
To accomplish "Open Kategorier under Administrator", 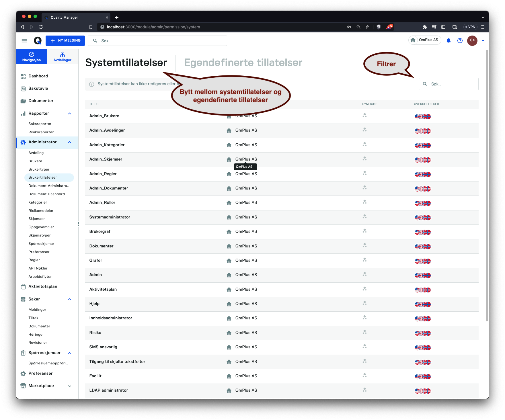I will pos(38,202).
